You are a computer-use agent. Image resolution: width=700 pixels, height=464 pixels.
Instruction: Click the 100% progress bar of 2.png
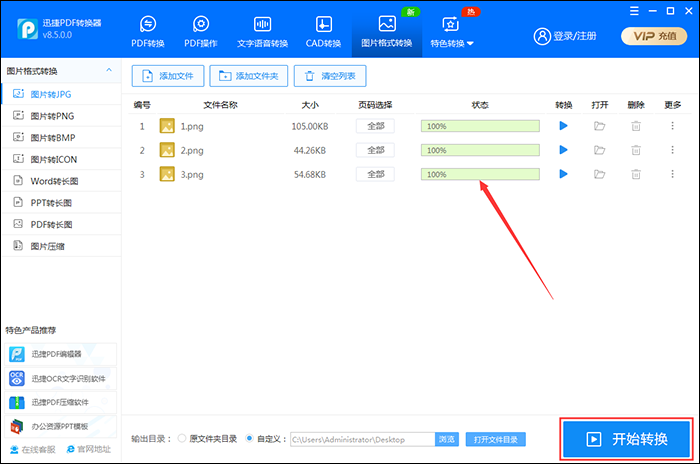pos(480,150)
